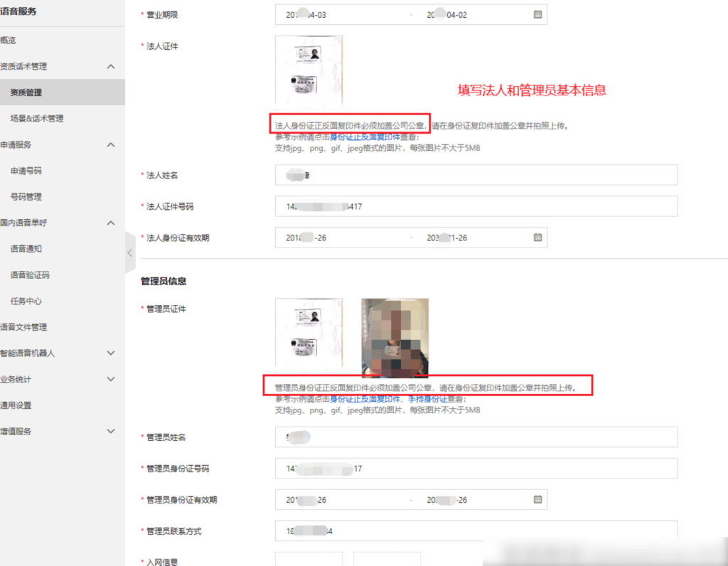The width and height of the screenshot is (728, 566).
Task: Click the admin's handheld ID photo
Action: 395,333
